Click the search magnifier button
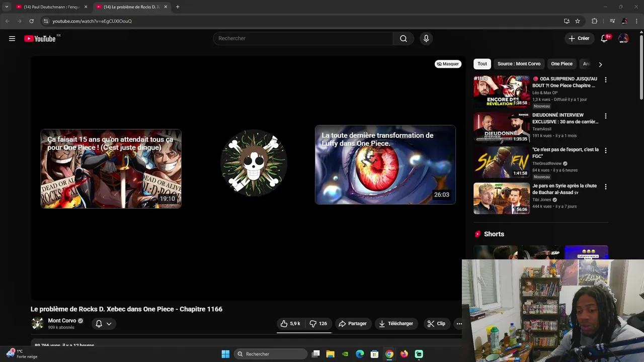 [404, 39]
